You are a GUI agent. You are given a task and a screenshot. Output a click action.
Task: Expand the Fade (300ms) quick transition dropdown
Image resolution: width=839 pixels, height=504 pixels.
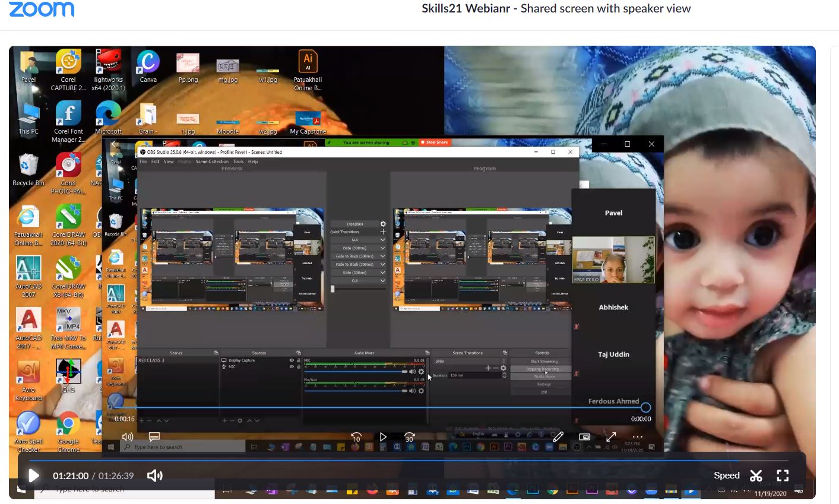(x=382, y=248)
